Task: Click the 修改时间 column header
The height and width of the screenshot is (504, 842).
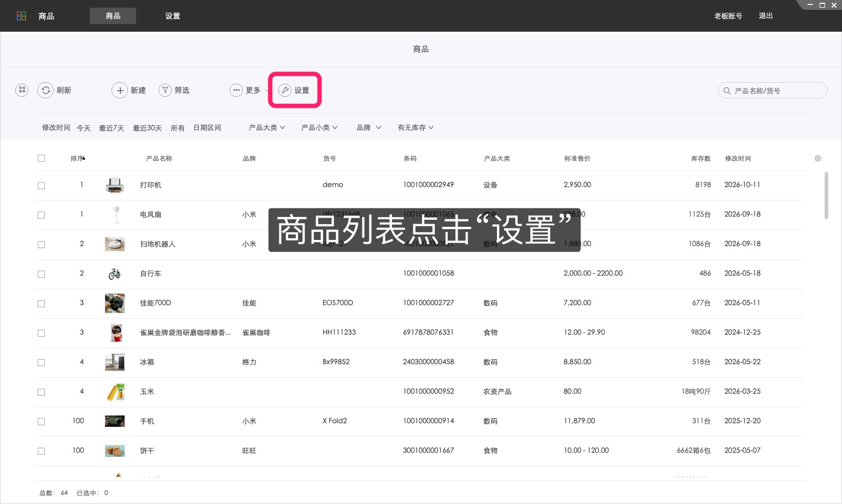Action: click(738, 159)
